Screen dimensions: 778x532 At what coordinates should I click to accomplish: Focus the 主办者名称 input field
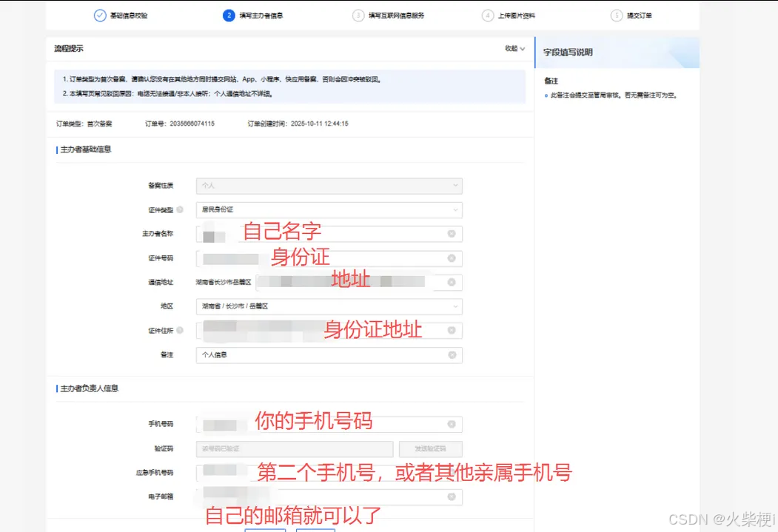pyautogui.click(x=329, y=234)
